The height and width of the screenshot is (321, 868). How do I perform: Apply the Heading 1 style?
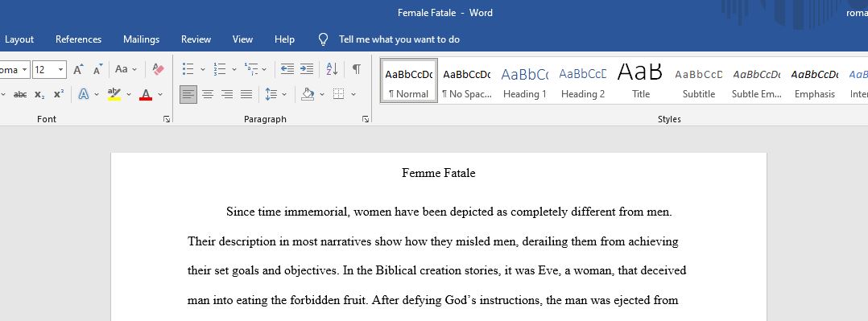tap(525, 80)
